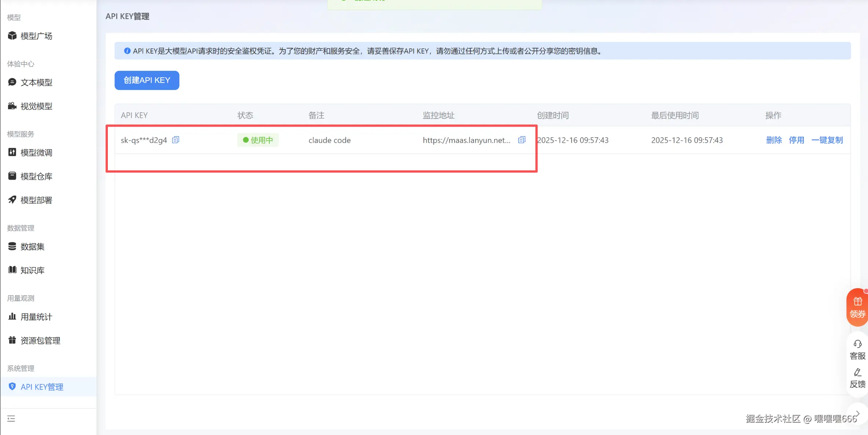Click the 创建API KEY button
The image size is (868, 435).
click(x=147, y=80)
